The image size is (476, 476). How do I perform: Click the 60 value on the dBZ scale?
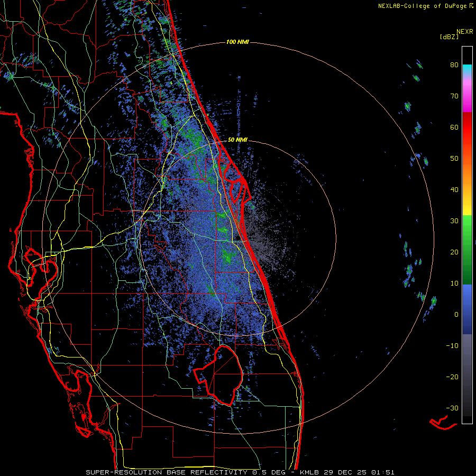click(454, 127)
